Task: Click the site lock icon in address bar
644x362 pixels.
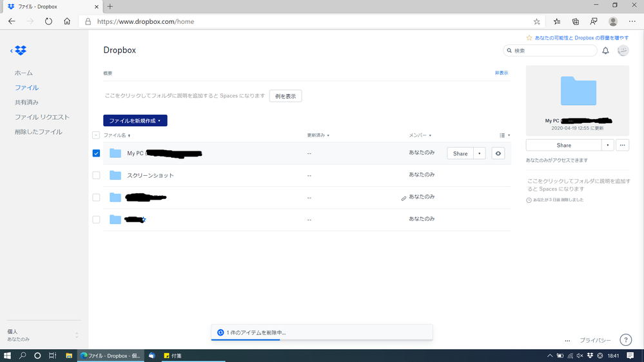Action: (x=88, y=21)
